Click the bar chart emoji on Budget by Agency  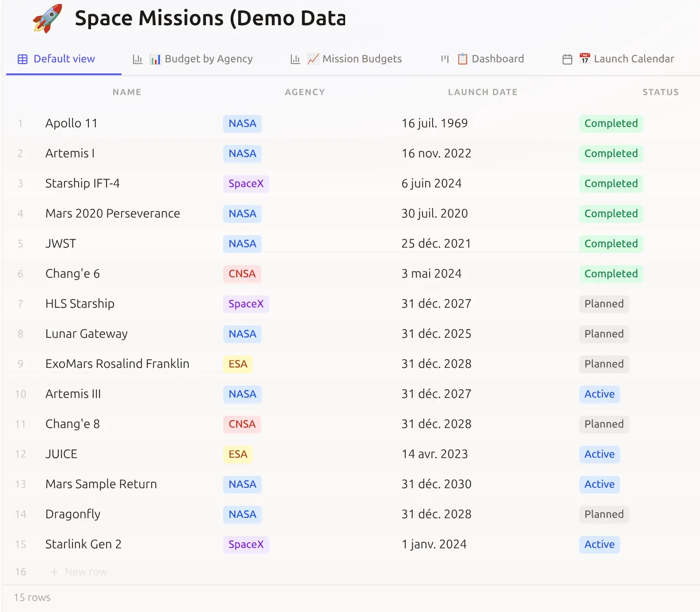155,59
